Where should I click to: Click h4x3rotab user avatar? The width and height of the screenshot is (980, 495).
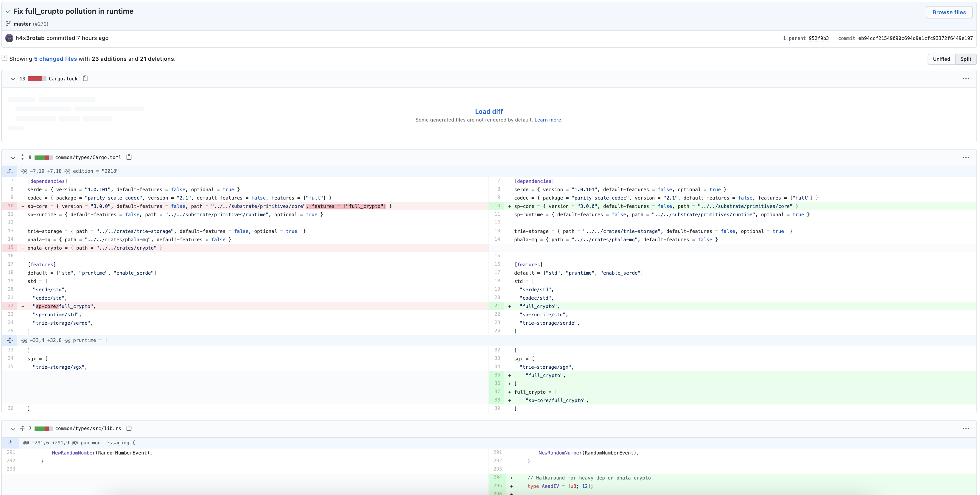9,38
